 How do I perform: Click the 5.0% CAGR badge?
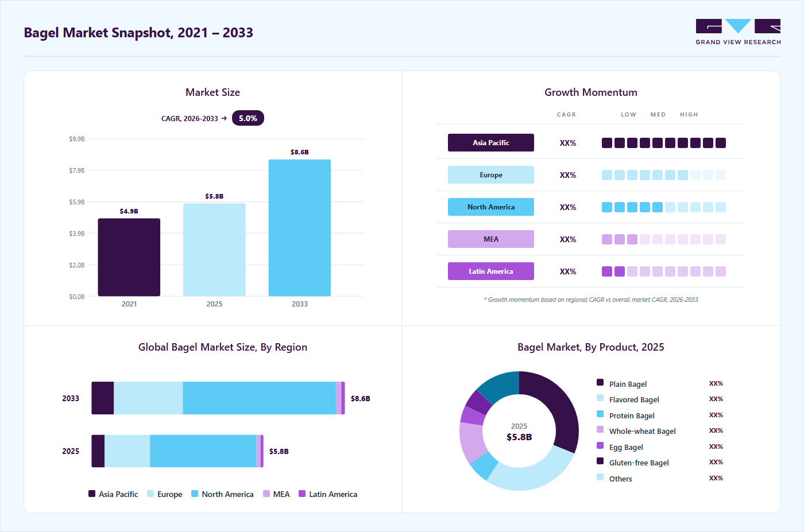coord(248,118)
